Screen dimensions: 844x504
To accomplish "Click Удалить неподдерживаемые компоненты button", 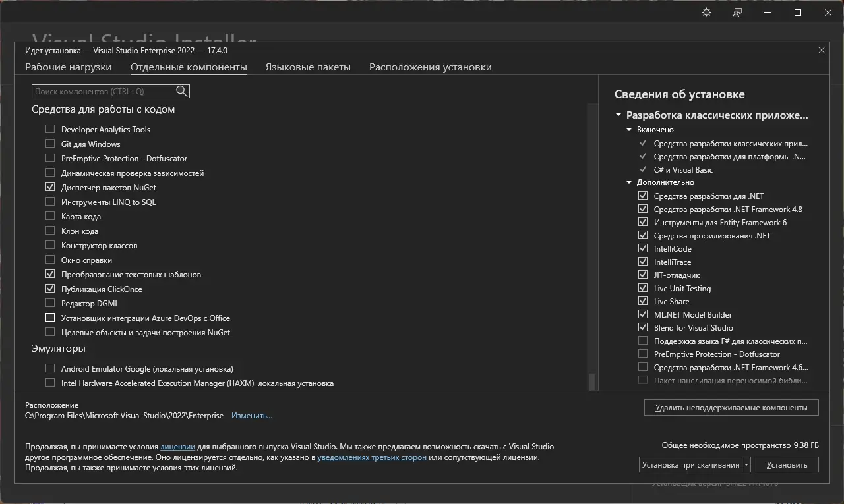I will 731,408.
